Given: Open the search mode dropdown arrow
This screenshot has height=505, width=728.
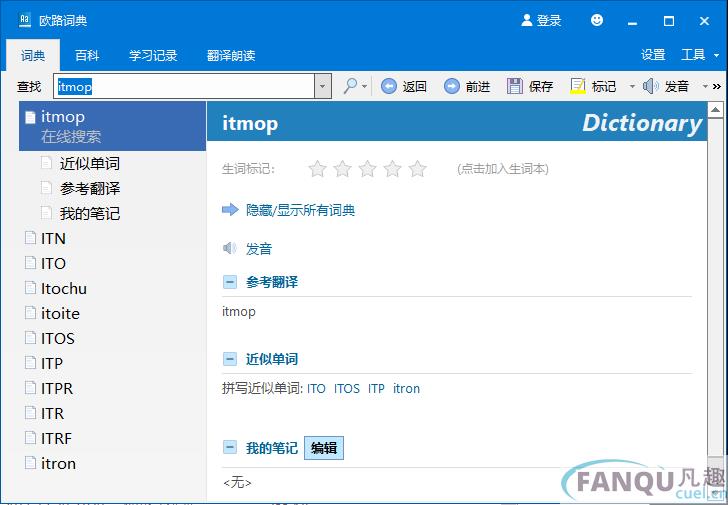Looking at the screenshot, I should 364,86.
